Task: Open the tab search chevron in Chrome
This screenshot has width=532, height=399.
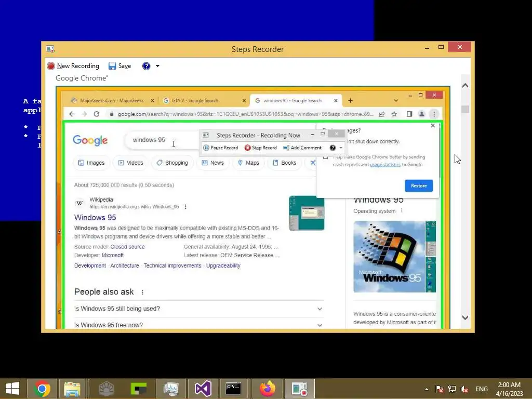Action: click(395, 100)
